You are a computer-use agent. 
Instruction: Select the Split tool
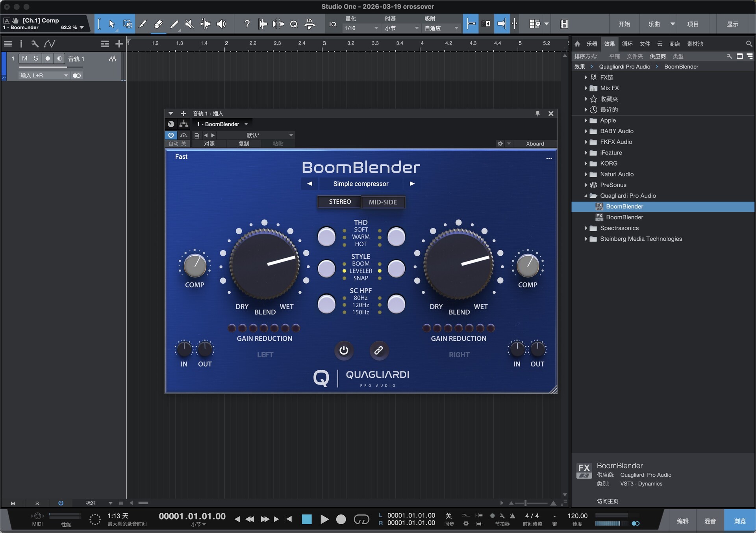143,24
